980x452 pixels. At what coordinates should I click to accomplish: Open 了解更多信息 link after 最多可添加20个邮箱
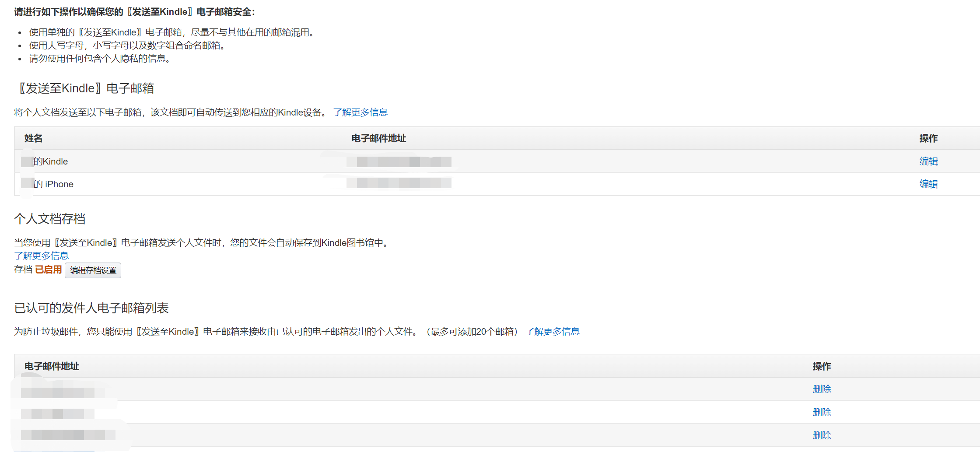[x=553, y=332]
